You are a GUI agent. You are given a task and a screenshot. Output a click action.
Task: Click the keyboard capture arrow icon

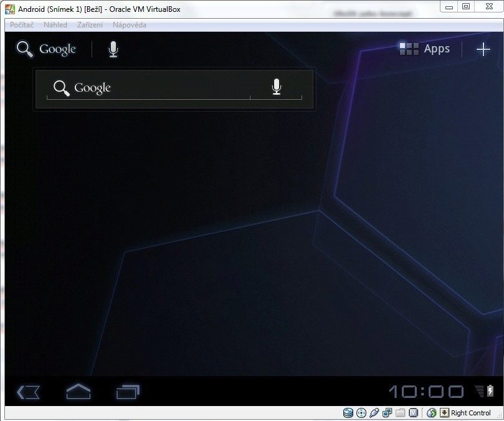444,413
